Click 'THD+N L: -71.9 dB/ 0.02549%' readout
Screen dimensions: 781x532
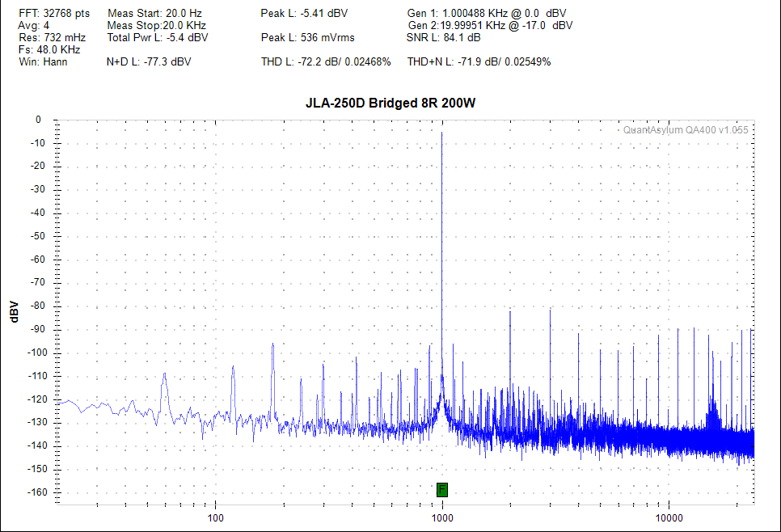[479, 61]
